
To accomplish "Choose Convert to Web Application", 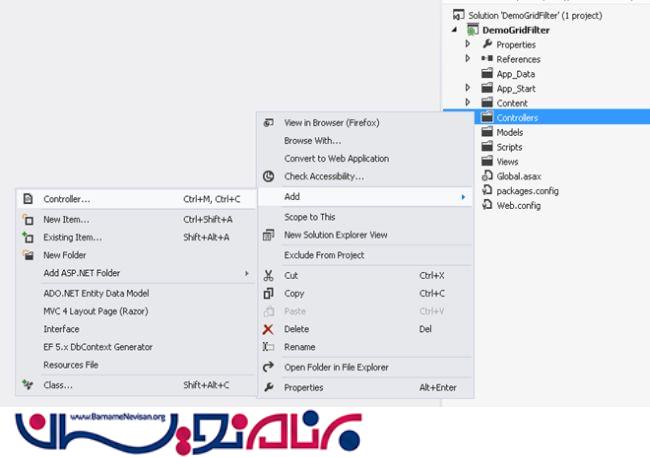I will [x=336, y=158].
